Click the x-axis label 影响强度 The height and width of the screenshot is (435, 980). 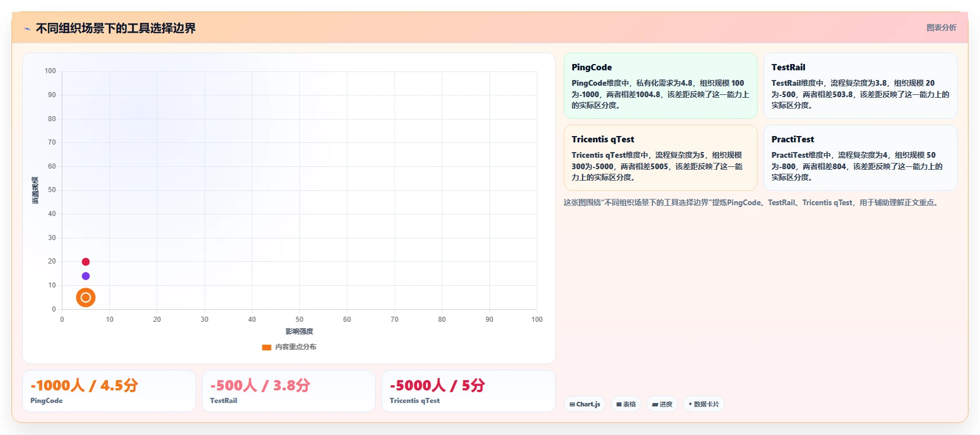(x=299, y=332)
